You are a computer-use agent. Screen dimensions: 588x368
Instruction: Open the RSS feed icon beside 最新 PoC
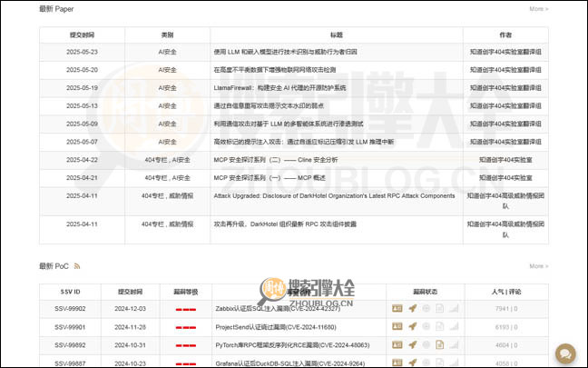77,266
